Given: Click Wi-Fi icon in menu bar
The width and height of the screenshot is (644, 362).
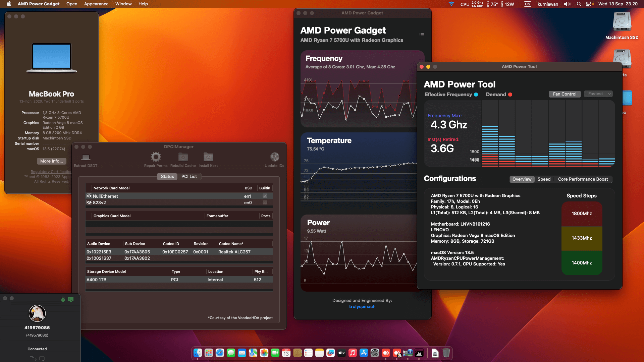Looking at the screenshot, I should (451, 4).
